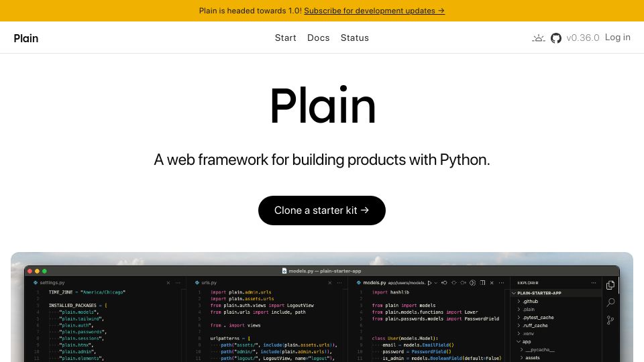644x362 pixels.
Task: Open the GitHub repository icon
Action: click(556, 38)
